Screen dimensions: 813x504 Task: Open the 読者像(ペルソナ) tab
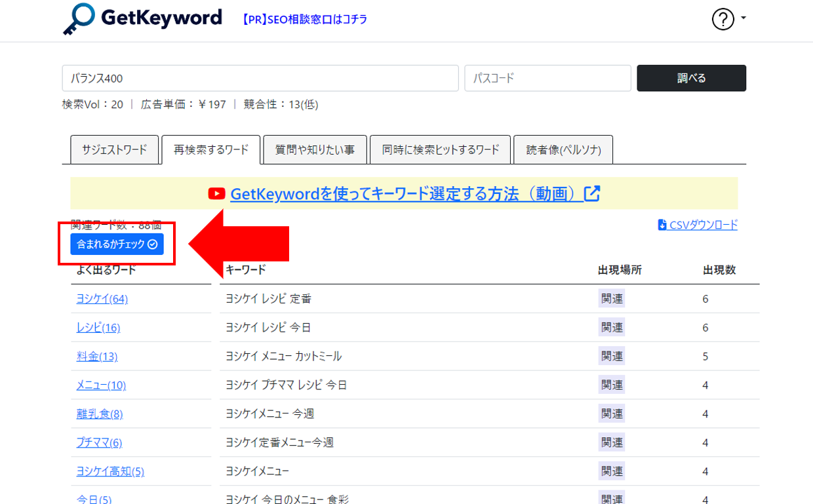click(x=563, y=149)
